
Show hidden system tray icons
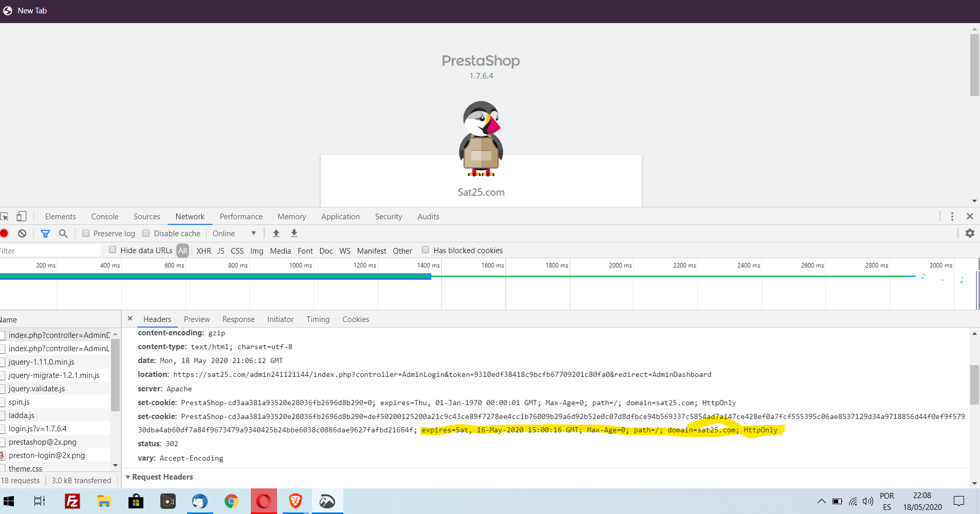click(x=821, y=501)
